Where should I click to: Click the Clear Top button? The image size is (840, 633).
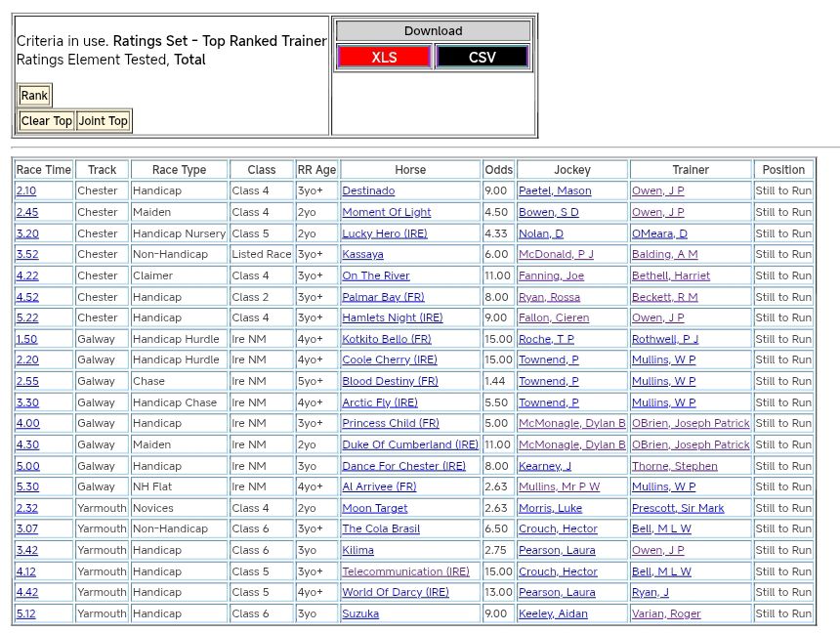coord(47,121)
